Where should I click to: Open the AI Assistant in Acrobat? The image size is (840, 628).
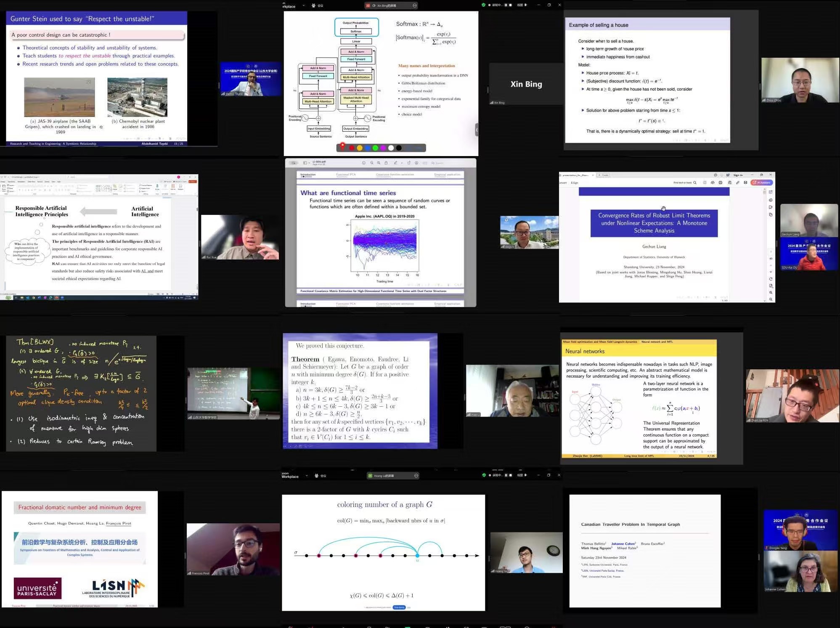[x=762, y=183]
